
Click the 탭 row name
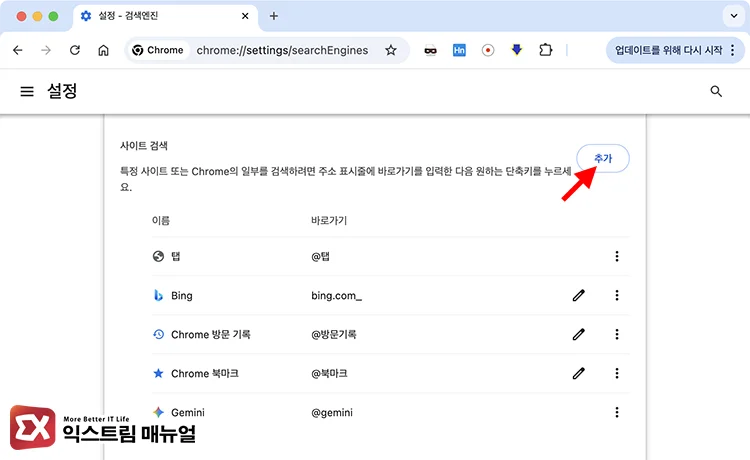point(176,256)
